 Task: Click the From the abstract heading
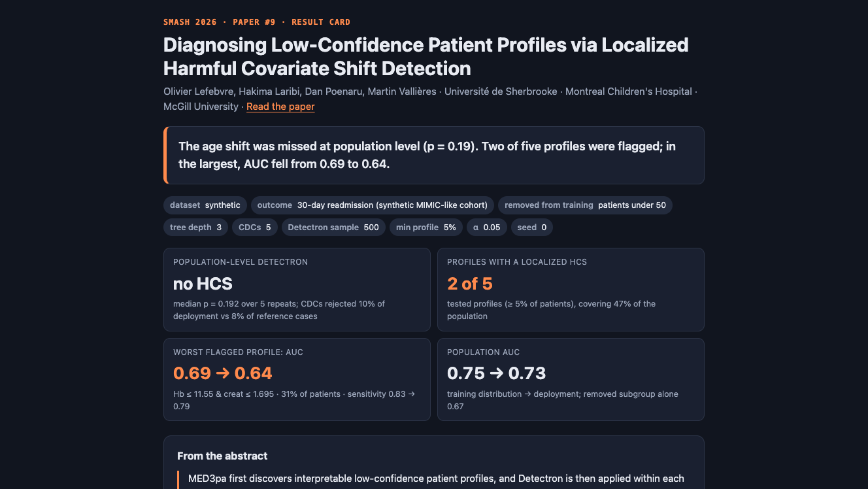click(222, 456)
